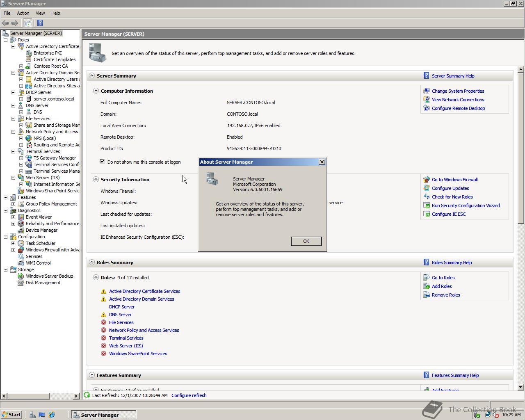Image resolution: width=525 pixels, height=420 pixels.
Task: Click the Show/Hide console tree toolbar icon
Action: (27, 23)
